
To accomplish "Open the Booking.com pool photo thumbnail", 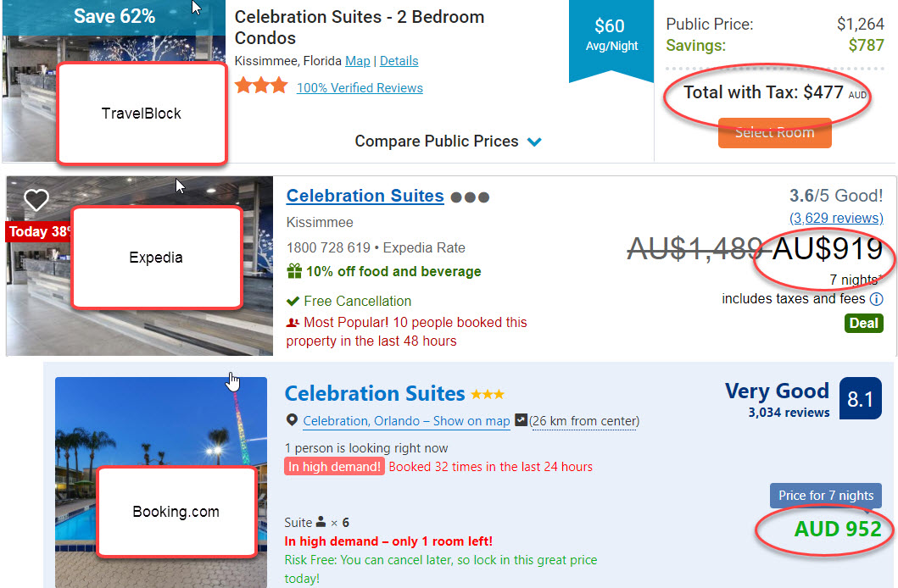I will (161, 482).
